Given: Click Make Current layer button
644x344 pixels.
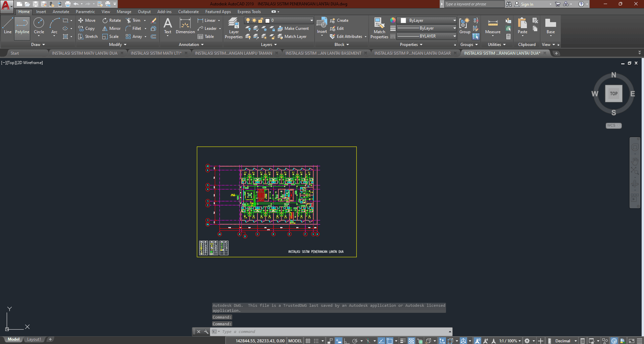Looking at the screenshot, I should click(293, 28).
